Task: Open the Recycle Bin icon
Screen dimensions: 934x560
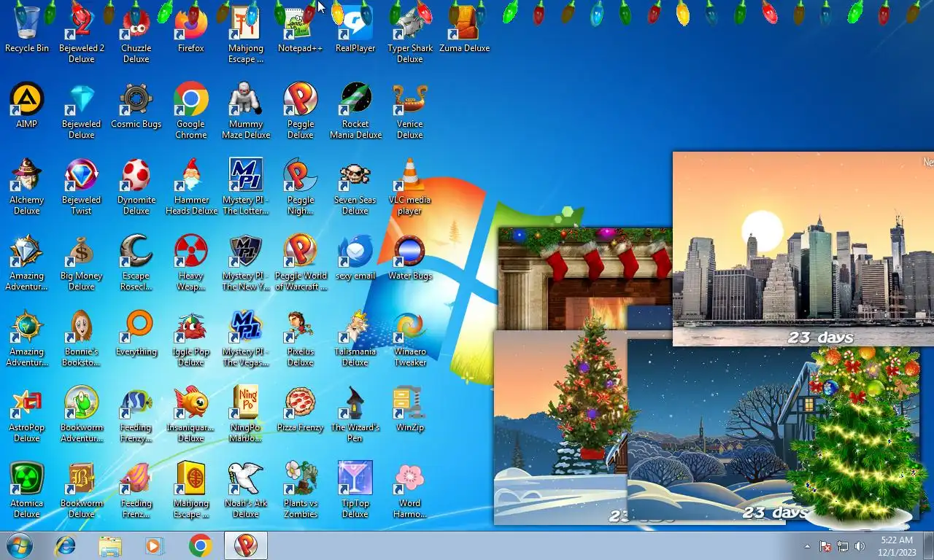Action: [27, 29]
